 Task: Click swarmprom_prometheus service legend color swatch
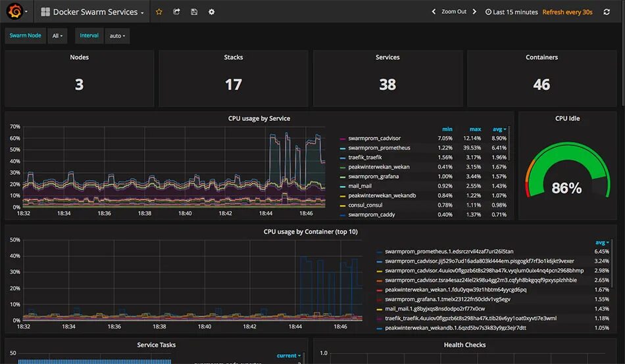point(342,148)
